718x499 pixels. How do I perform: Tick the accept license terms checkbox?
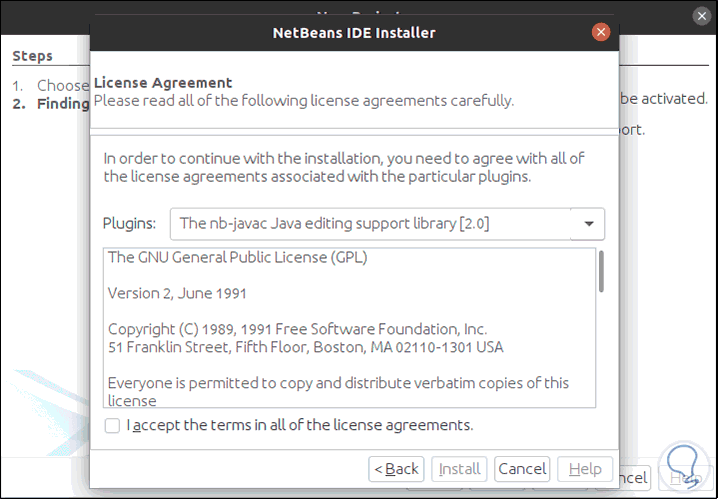(x=112, y=425)
